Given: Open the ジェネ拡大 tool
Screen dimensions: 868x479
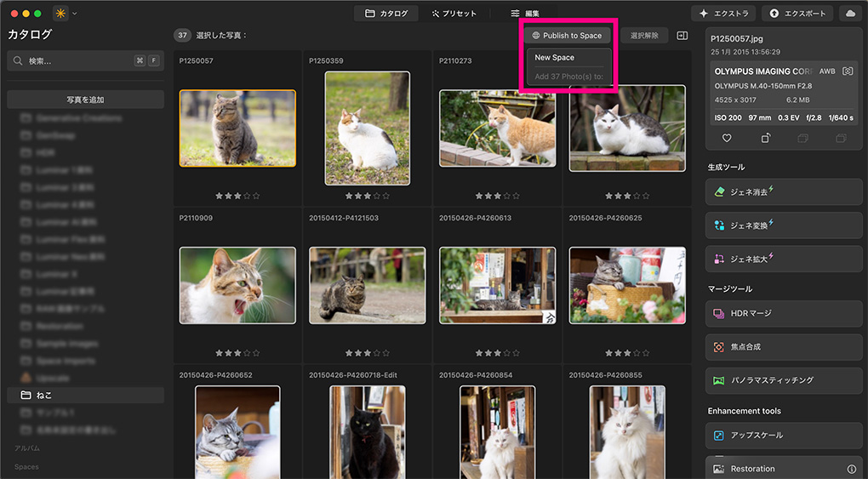Looking at the screenshot, I should click(784, 259).
